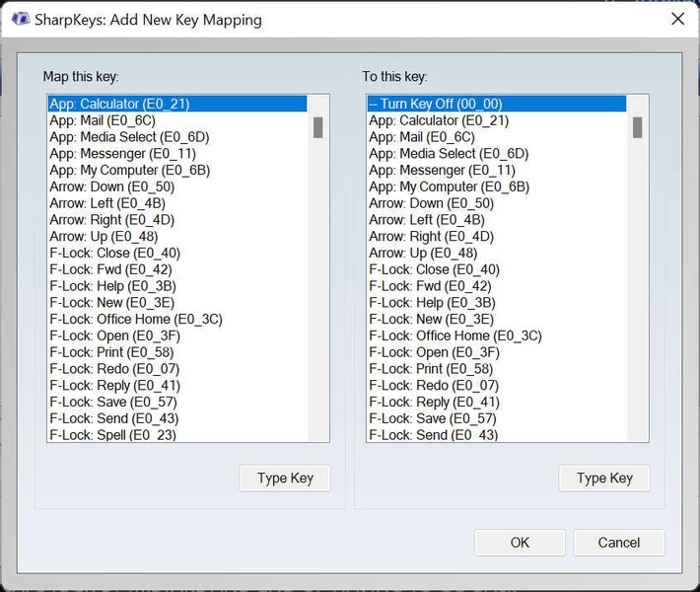Screen dimensions: 700x592
Task: Select F-Lock: Fwd in Map this key list
Action: click(x=177, y=269)
